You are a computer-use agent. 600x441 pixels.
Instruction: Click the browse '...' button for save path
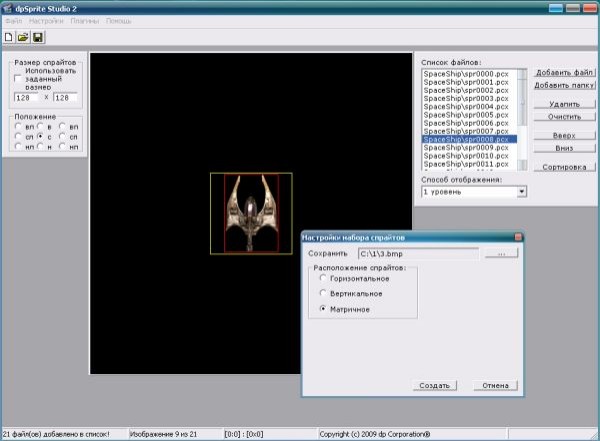point(501,254)
